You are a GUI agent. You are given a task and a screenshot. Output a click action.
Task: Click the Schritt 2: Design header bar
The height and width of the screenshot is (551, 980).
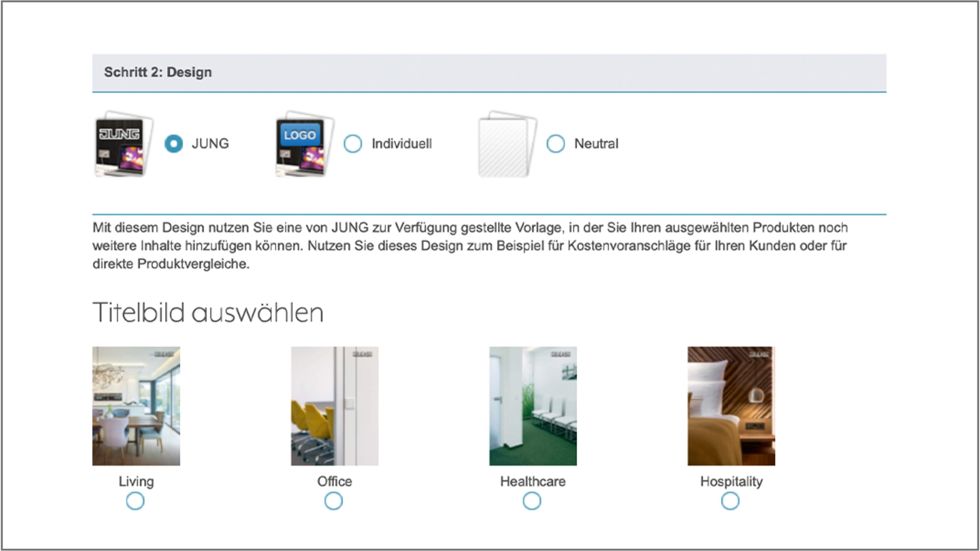(489, 72)
